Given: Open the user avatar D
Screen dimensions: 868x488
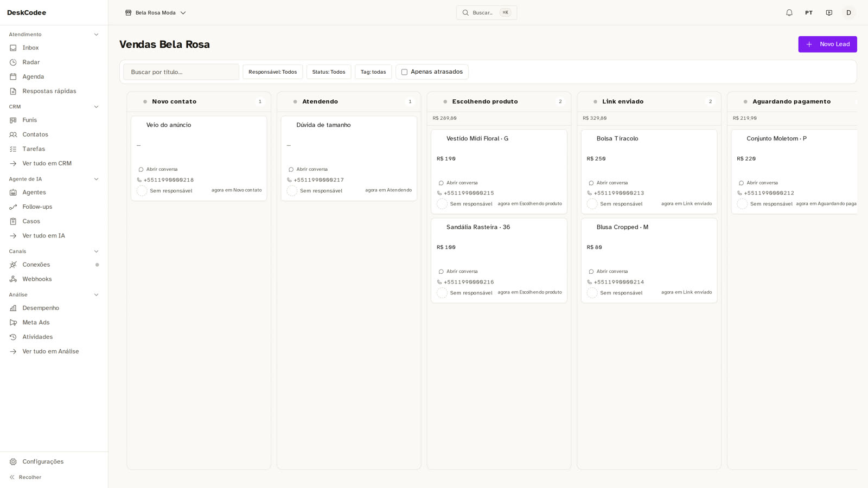Looking at the screenshot, I should [x=848, y=12].
